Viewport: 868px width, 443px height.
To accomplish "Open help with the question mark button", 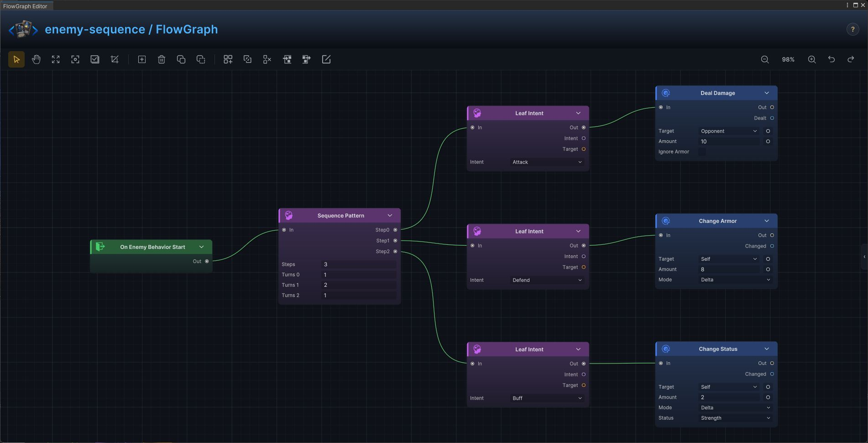I will (852, 29).
